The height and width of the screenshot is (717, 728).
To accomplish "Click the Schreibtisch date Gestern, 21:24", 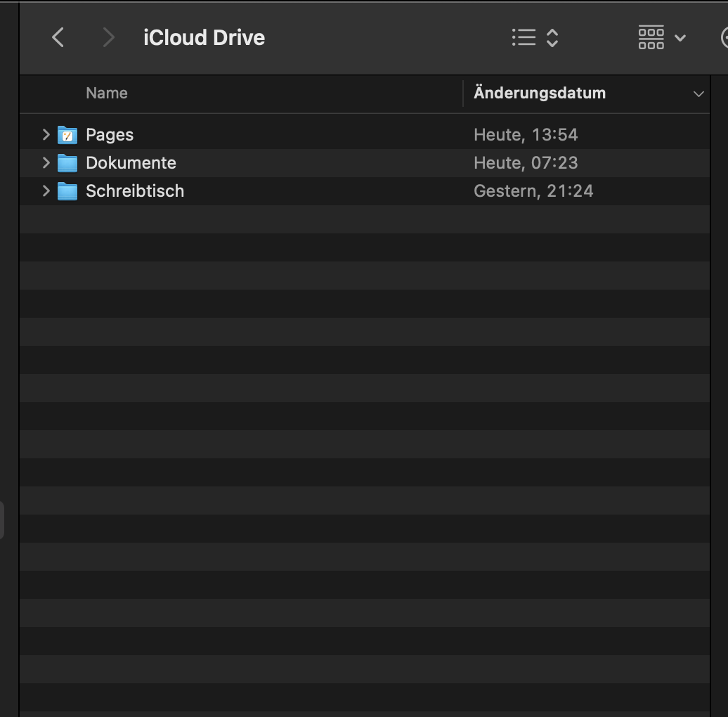I will point(533,191).
